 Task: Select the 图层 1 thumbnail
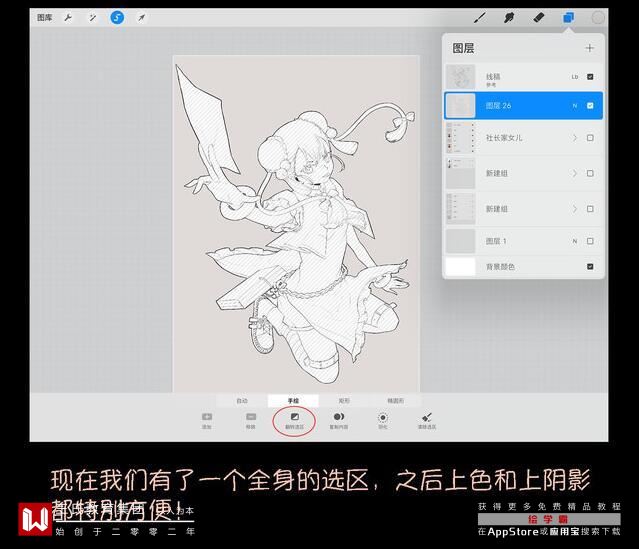click(x=461, y=241)
